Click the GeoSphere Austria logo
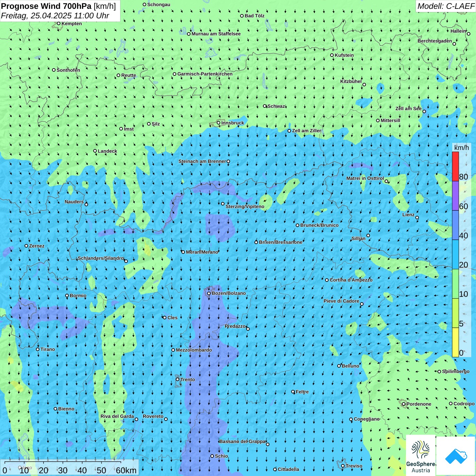The image size is (476, 476). [x=421, y=456]
